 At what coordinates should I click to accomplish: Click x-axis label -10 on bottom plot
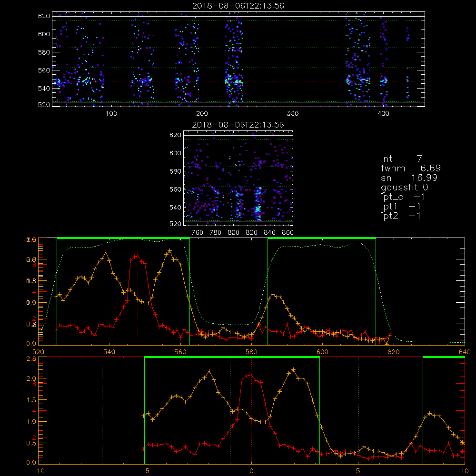[38, 471]
